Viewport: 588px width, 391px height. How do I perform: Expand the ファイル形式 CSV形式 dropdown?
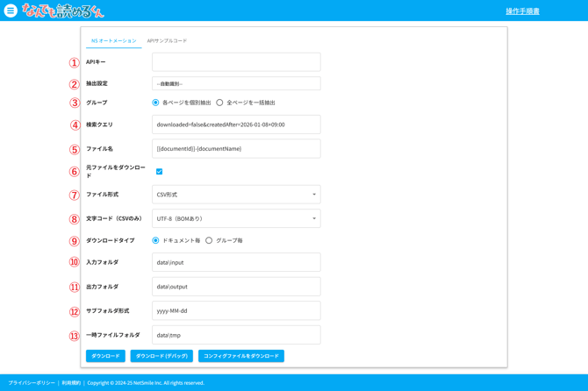236,195
